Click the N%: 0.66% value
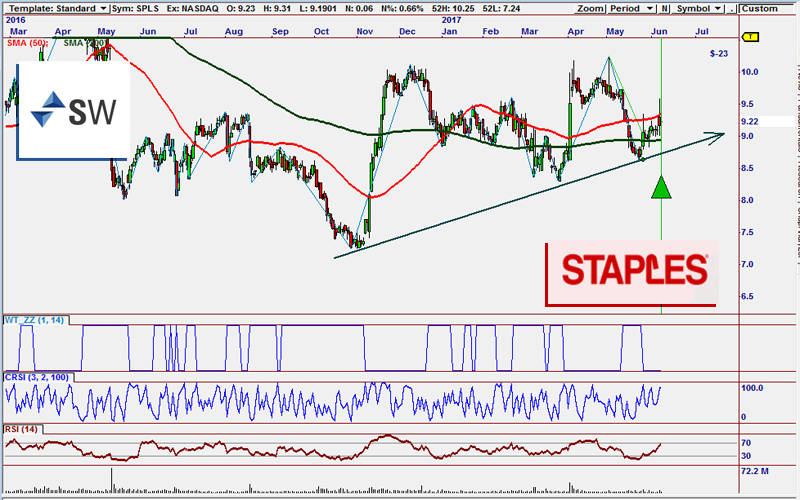The image size is (800, 500). pos(402,8)
